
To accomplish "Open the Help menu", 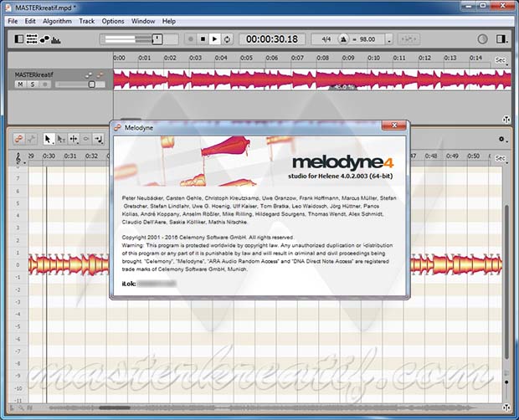I will tap(169, 21).
